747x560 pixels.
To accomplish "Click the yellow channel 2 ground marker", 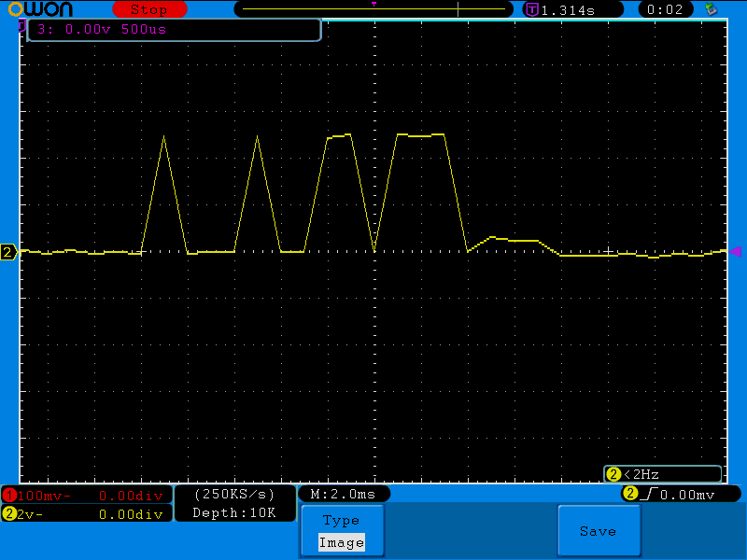I will tap(8, 252).
